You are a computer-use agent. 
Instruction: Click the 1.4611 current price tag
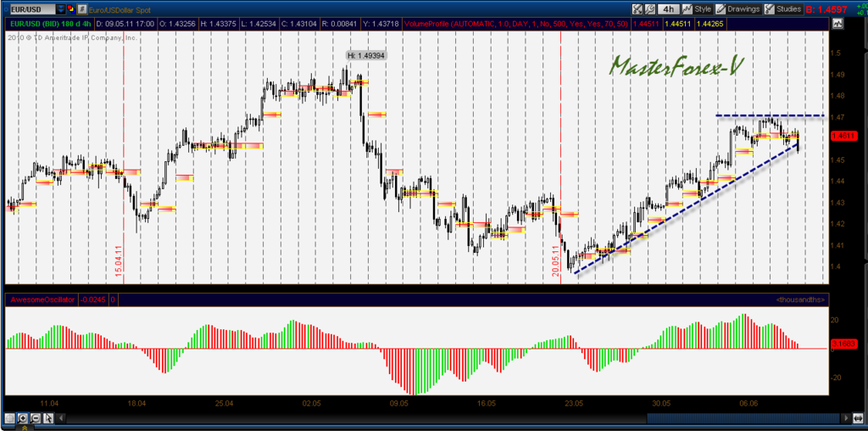[843, 135]
